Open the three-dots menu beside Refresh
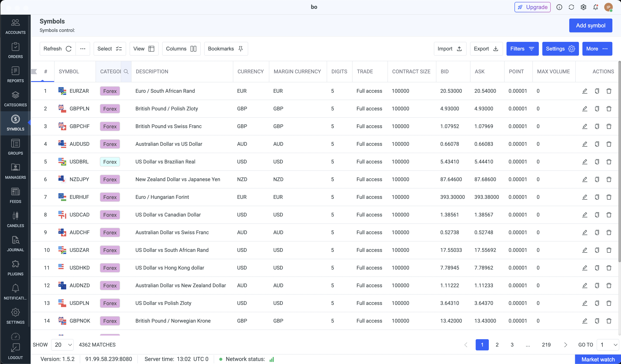 coord(83,49)
